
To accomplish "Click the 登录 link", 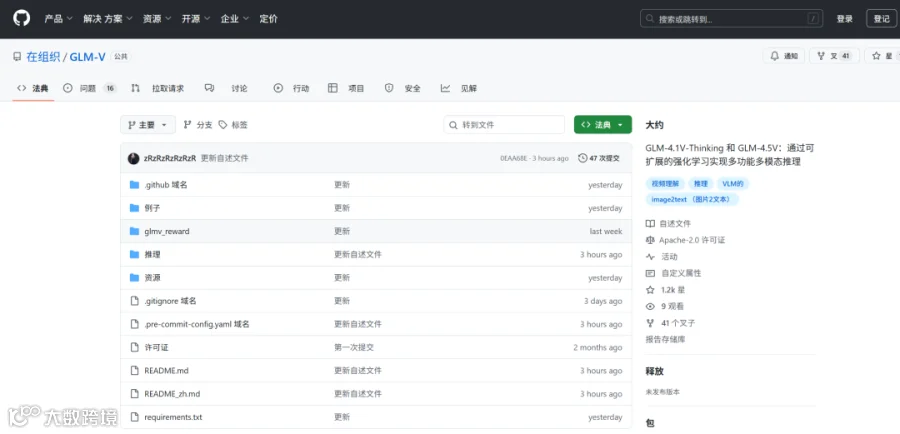I will pyautogui.click(x=844, y=19).
